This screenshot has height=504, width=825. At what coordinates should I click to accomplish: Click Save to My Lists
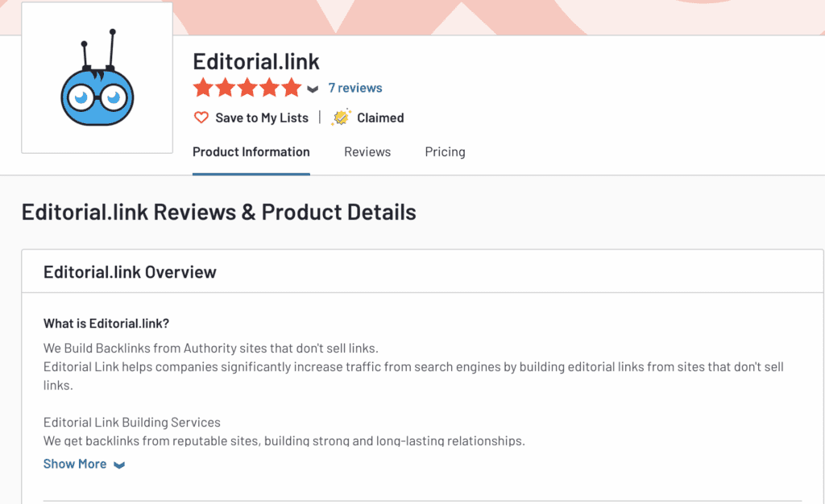[x=262, y=118]
